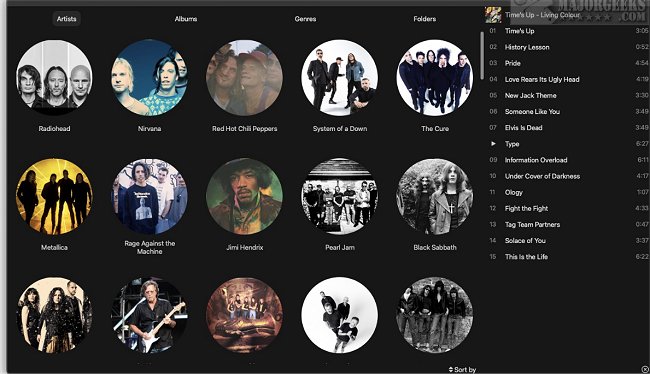650x374 pixels.
Task: Click the playlist vertical scrollbar
Action: click(x=482, y=56)
